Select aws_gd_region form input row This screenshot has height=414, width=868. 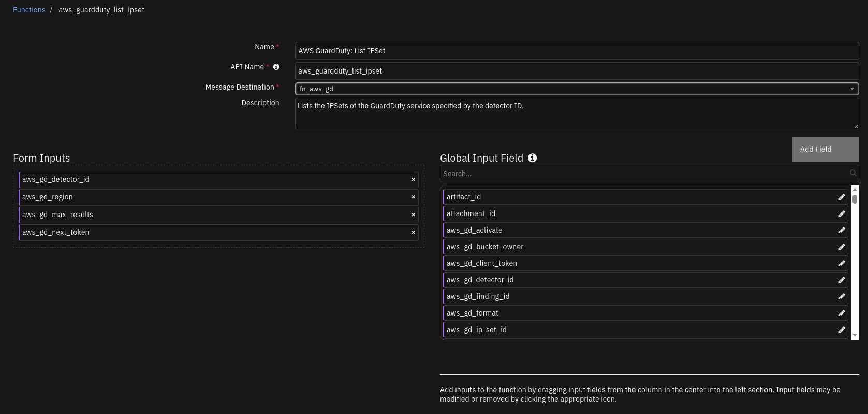(x=218, y=197)
